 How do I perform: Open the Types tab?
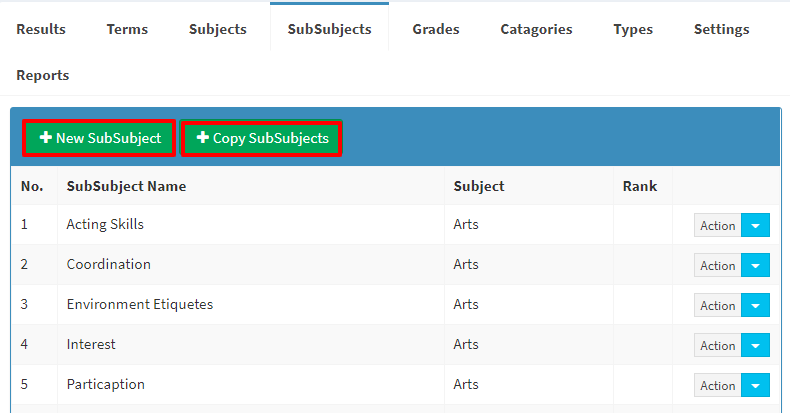(633, 29)
